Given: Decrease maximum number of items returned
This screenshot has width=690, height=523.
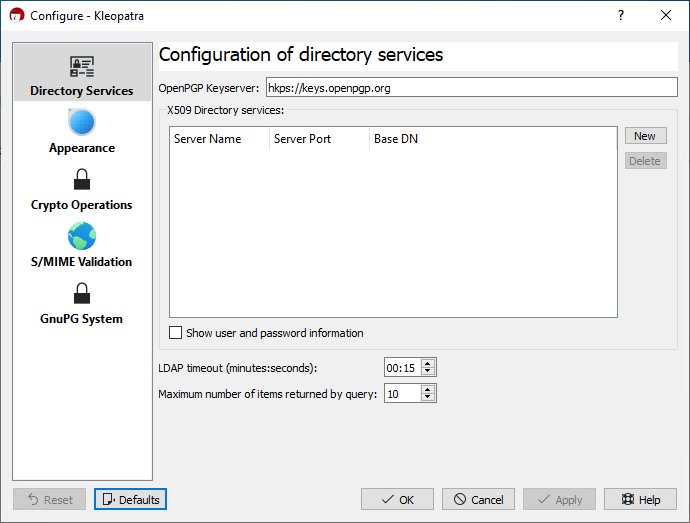Looking at the screenshot, I should tap(428, 397).
